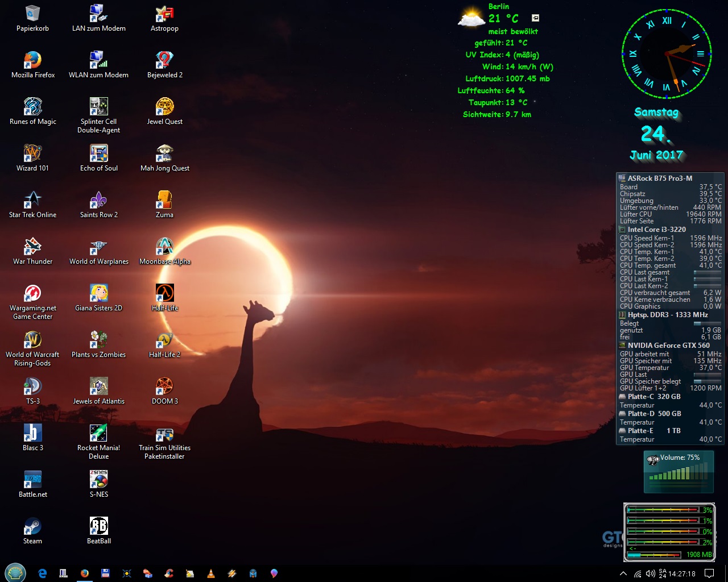Viewport: 728px width, 582px height.
Task: Open the Papierkorb recycle bin icon
Action: point(32,18)
